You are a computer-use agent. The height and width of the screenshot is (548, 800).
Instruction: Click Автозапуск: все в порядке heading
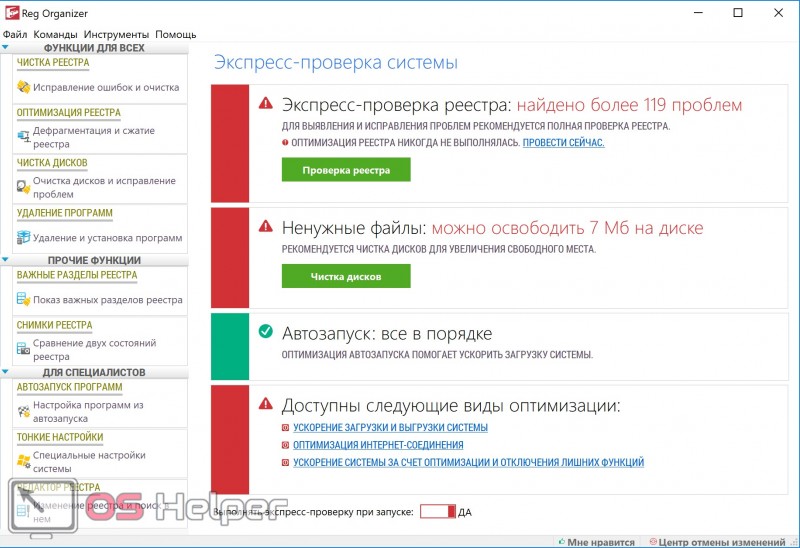pos(387,334)
